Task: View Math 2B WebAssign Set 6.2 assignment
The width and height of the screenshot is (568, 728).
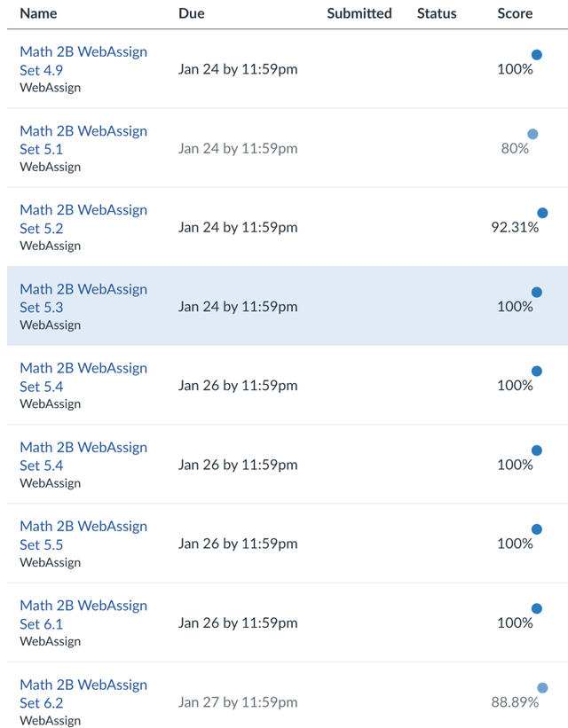Action: tap(83, 693)
